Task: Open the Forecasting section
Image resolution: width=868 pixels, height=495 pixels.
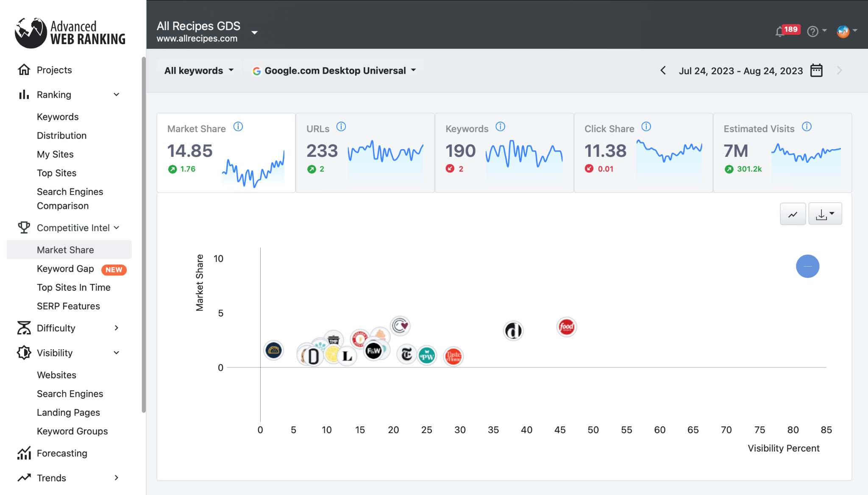Action: 62,453
